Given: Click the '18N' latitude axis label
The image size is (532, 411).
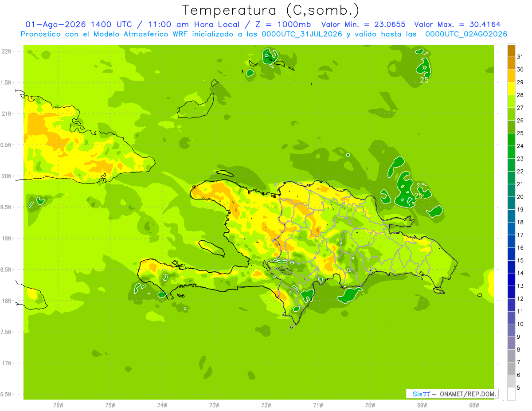Looking at the screenshot, I should (7, 301).
